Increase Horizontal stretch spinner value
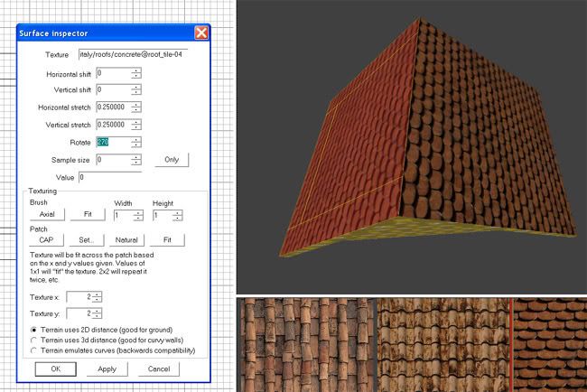 pos(136,104)
